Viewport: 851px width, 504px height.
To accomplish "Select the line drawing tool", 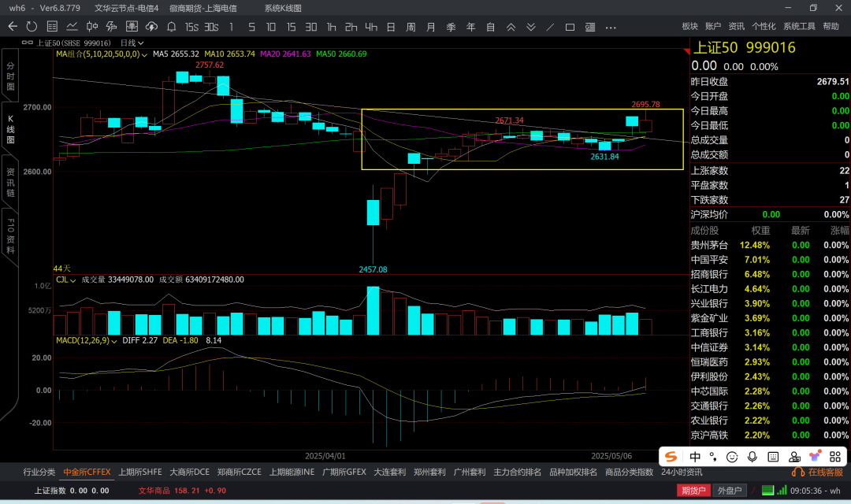I will 550,27.
